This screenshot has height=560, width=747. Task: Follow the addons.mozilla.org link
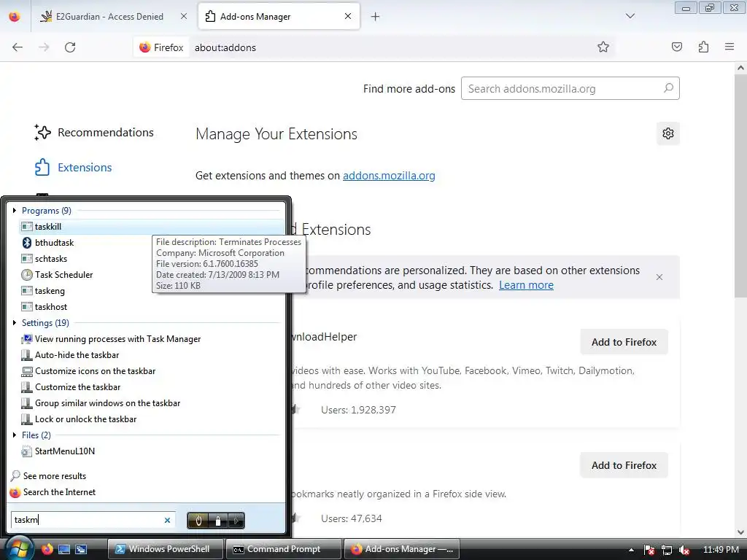[x=389, y=176]
